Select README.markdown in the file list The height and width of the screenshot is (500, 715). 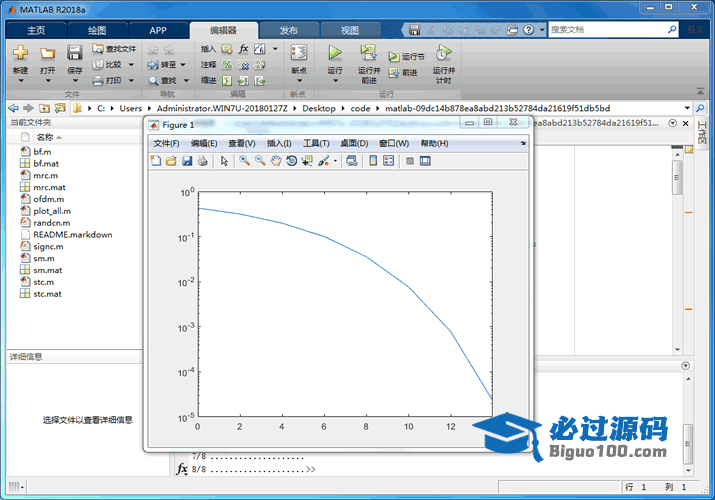click(x=73, y=235)
